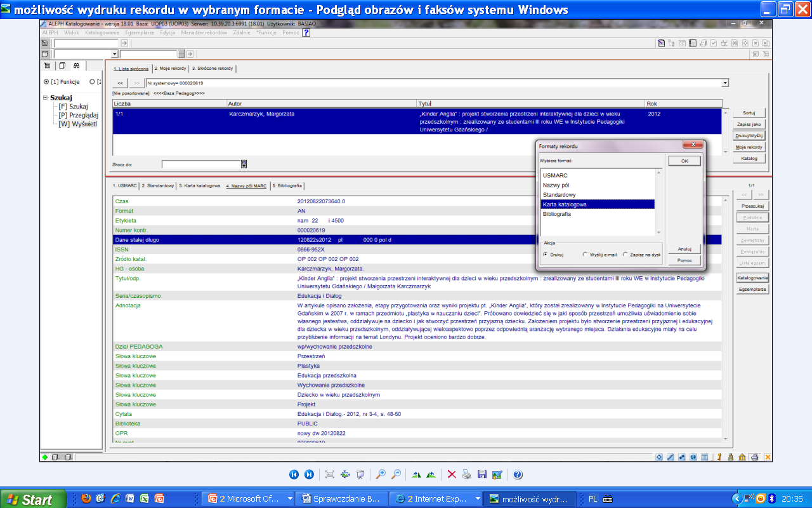Select Standardowy in format list
Image resolution: width=812 pixels, height=508 pixels.
[598, 194]
